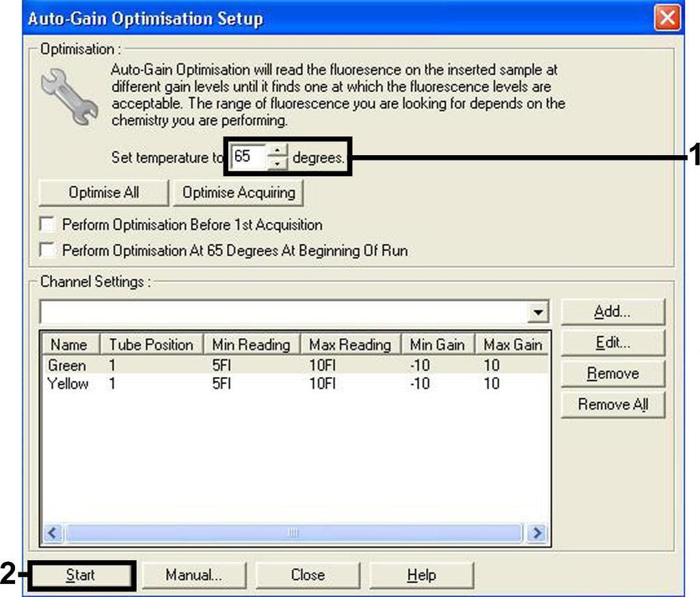The height and width of the screenshot is (597, 700).
Task: Open Help for this dialog
Action: (421, 574)
